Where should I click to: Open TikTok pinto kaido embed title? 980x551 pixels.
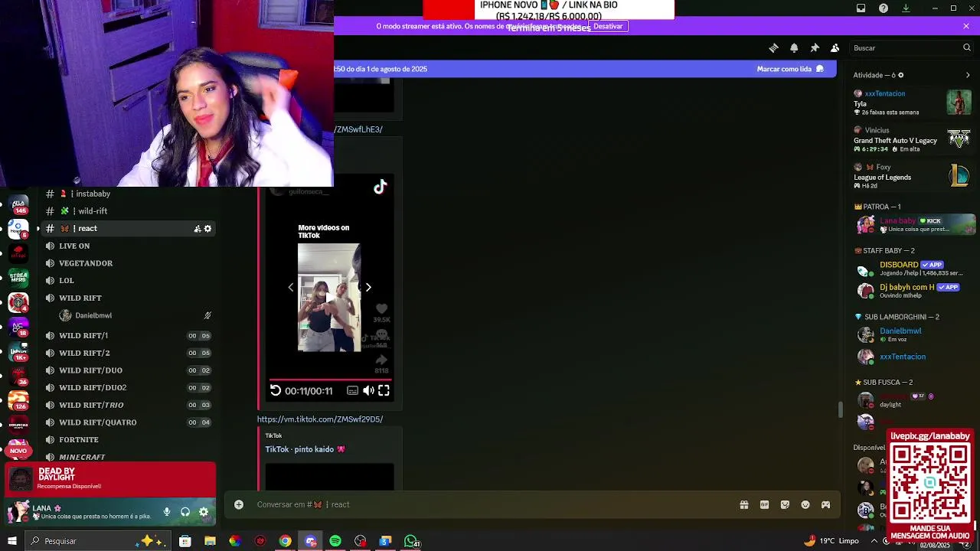(x=305, y=449)
